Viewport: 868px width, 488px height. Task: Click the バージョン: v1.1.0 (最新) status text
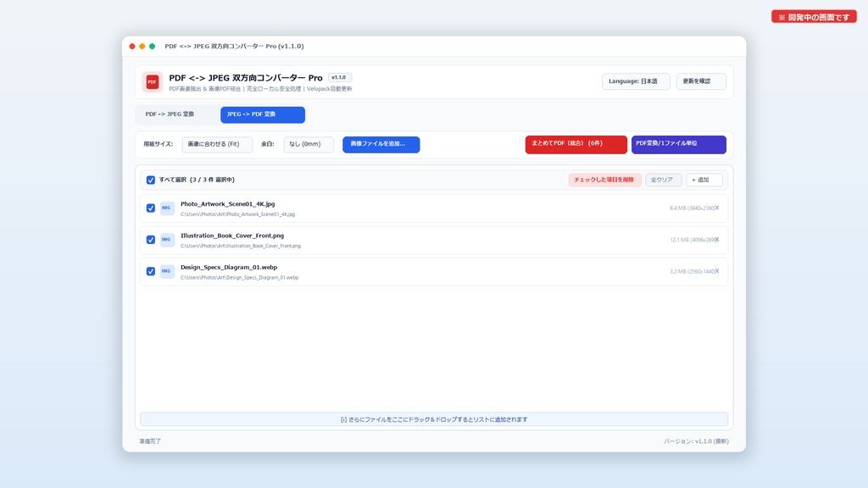pyautogui.click(x=697, y=441)
